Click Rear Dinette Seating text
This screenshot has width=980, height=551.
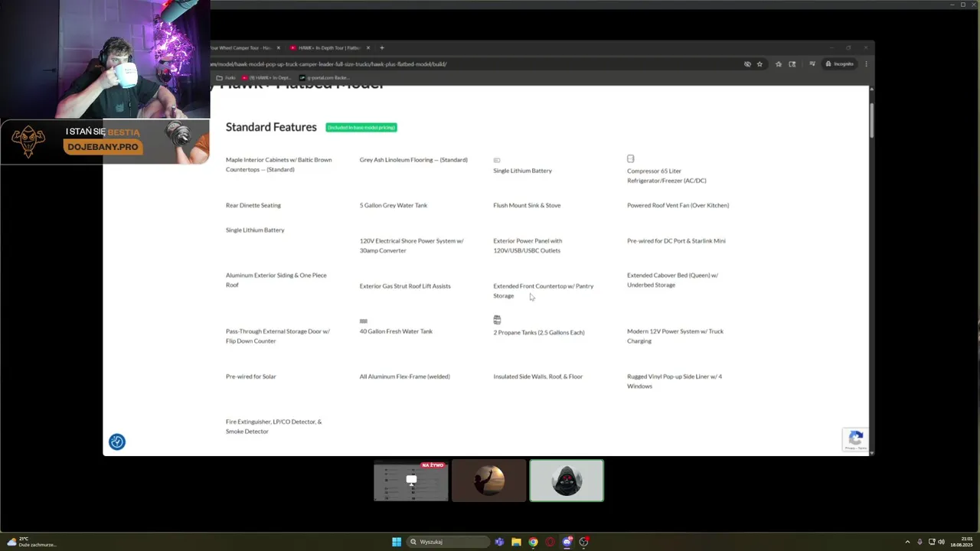click(x=253, y=205)
